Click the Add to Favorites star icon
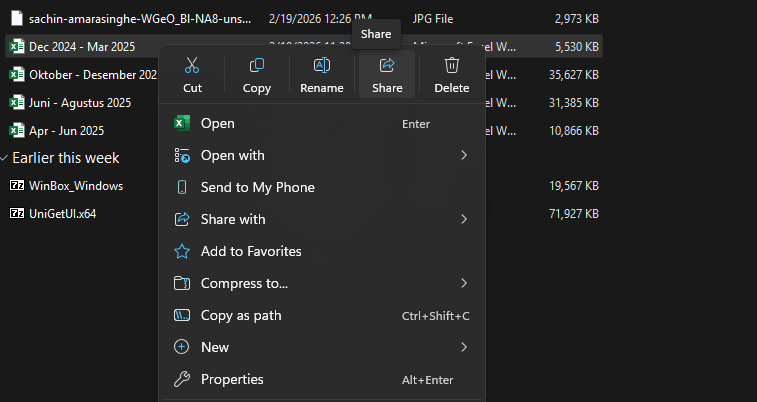 click(182, 251)
